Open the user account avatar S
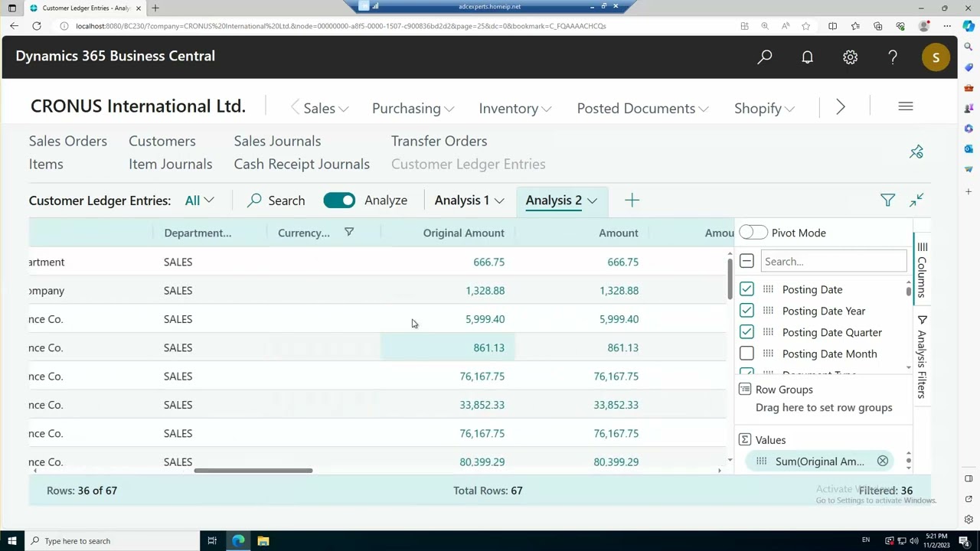 tap(936, 57)
